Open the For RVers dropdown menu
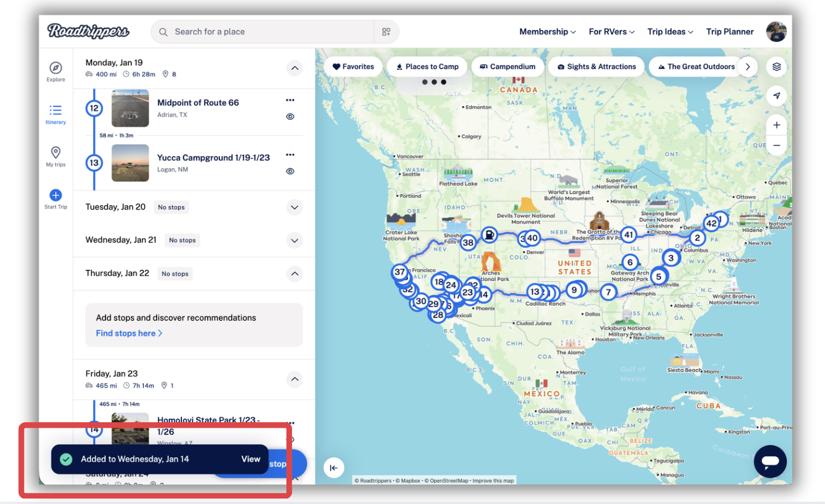The width and height of the screenshot is (825, 504). point(612,32)
